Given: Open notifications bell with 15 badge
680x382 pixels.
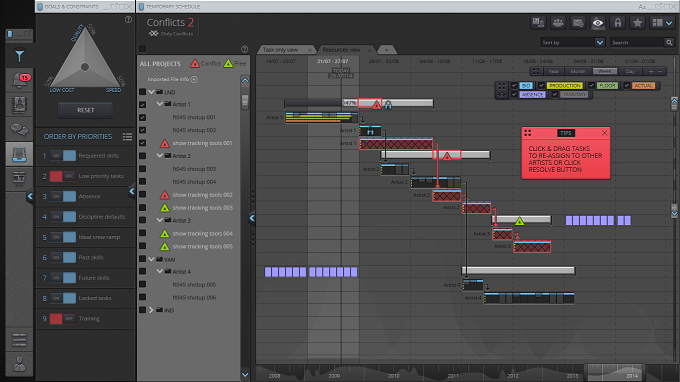Looking at the screenshot, I should (20, 80).
